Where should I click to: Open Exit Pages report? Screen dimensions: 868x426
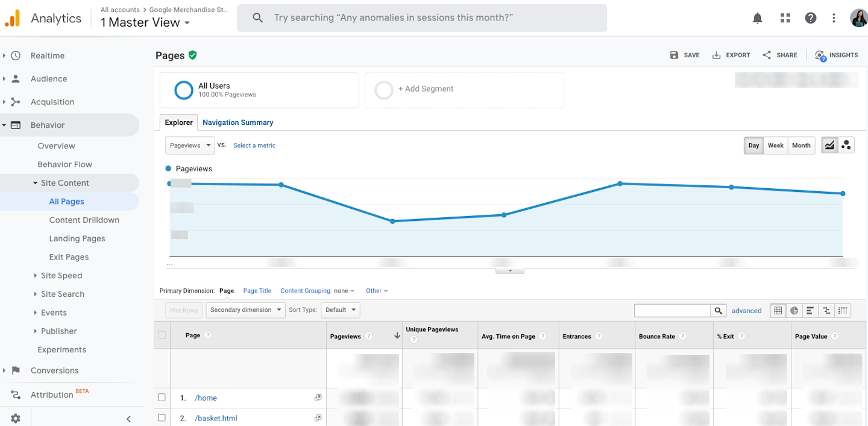tap(69, 257)
